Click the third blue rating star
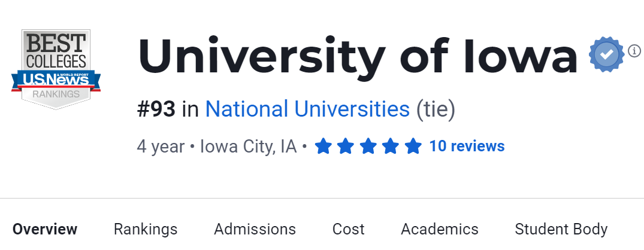 (368, 146)
